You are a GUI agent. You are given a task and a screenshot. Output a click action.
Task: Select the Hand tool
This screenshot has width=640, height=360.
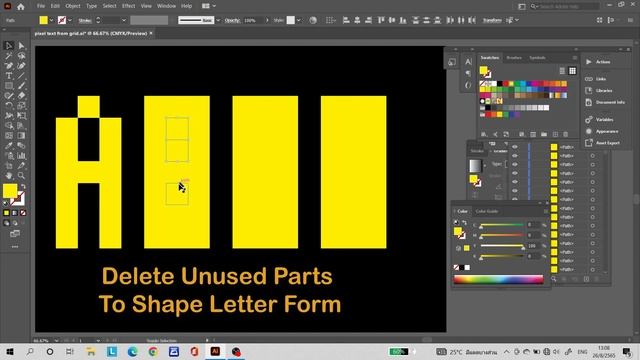(9, 176)
